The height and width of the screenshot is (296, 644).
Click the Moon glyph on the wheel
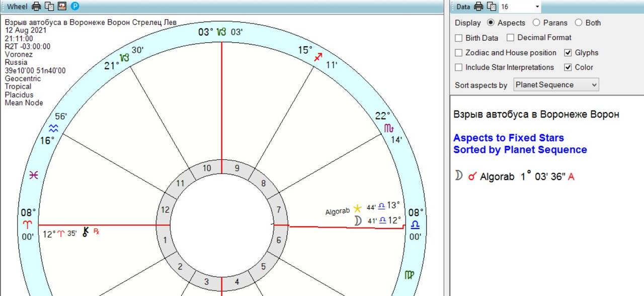tap(358, 221)
